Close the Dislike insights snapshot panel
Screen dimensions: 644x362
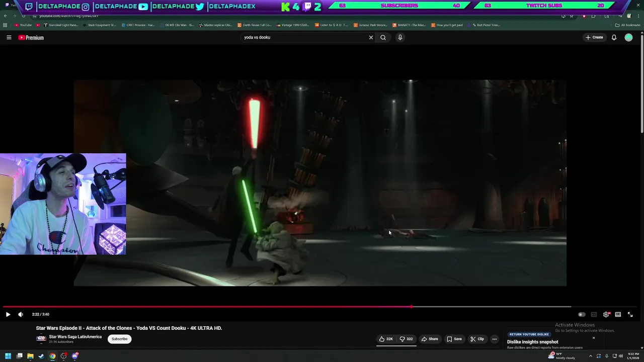coord(594,338)
